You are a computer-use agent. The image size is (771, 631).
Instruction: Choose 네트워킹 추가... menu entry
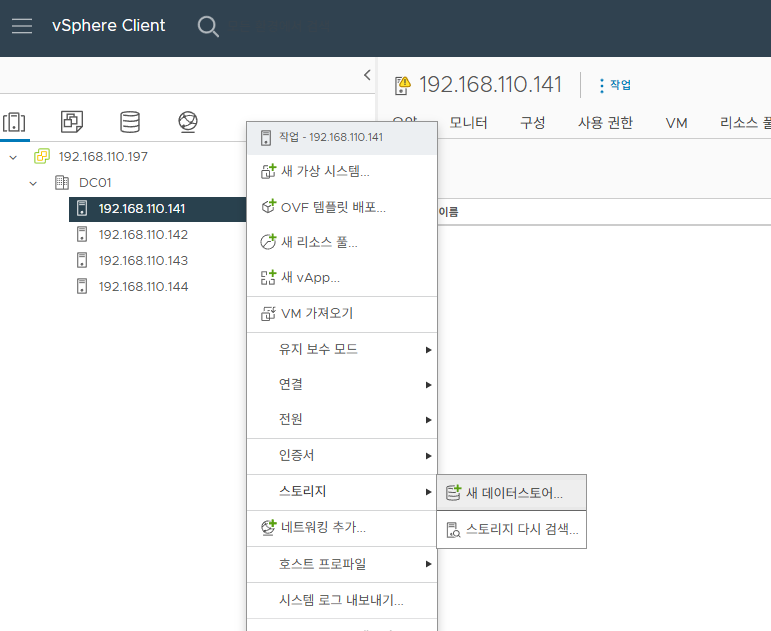342,528
